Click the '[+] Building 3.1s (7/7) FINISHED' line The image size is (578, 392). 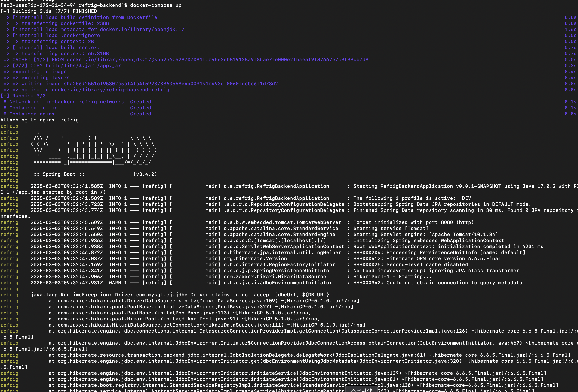click(48, 11)
